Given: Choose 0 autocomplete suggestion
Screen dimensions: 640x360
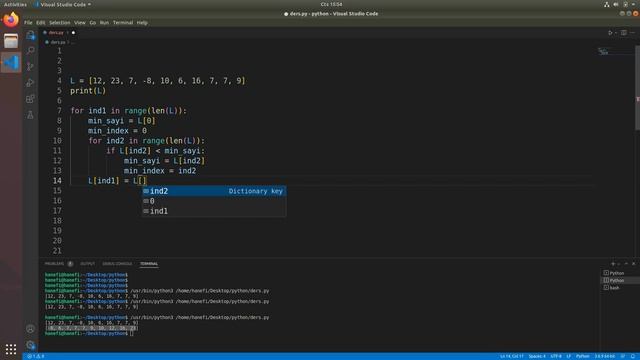Looking at the screenshot, I should [x=214, y=201].
